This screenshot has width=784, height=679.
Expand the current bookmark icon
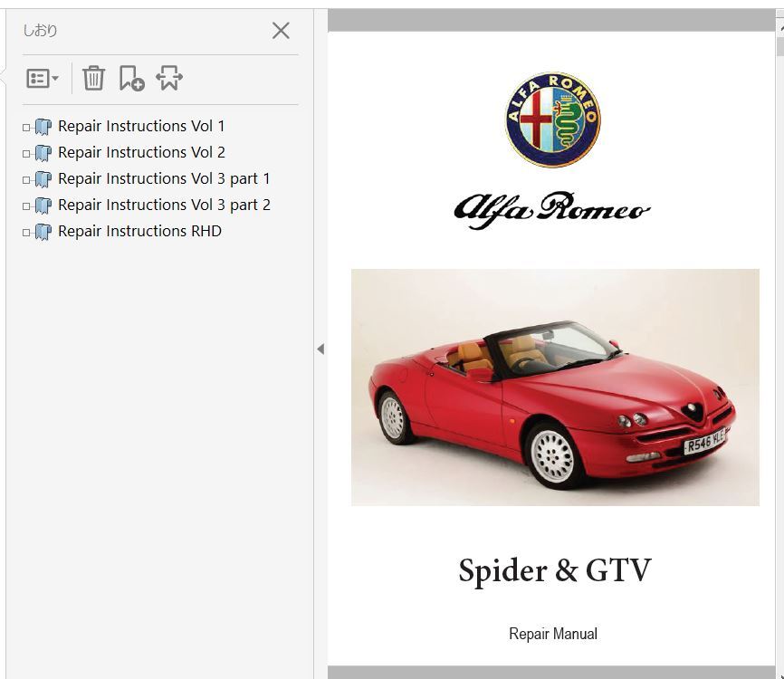pyautogui.click(x=169, y=78)
